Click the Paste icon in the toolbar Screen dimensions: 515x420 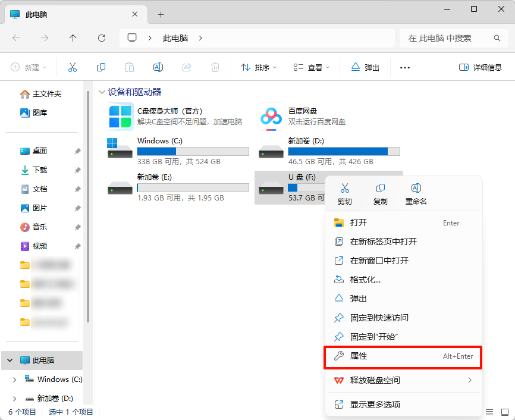(x=130, y=67)
